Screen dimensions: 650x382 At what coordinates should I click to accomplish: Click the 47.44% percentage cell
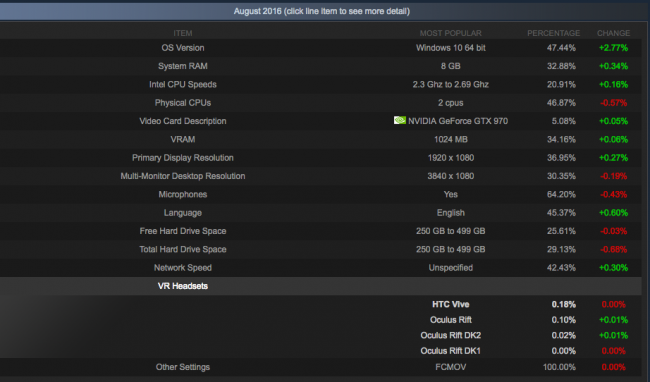tap(561, 48)
